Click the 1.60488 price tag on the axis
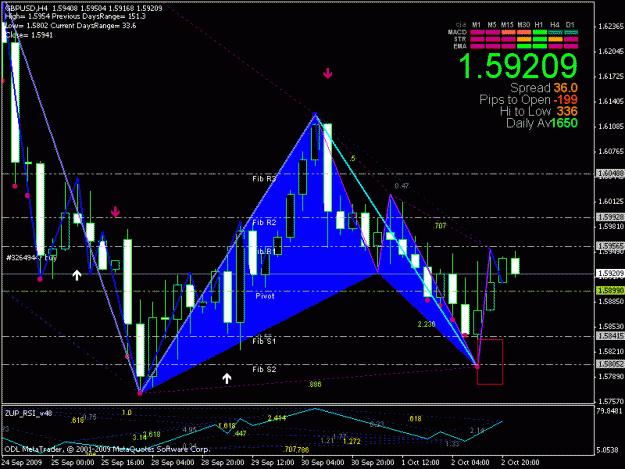This screenshot has height=469, width=625. pyautogui.click(x=610, y=173)
